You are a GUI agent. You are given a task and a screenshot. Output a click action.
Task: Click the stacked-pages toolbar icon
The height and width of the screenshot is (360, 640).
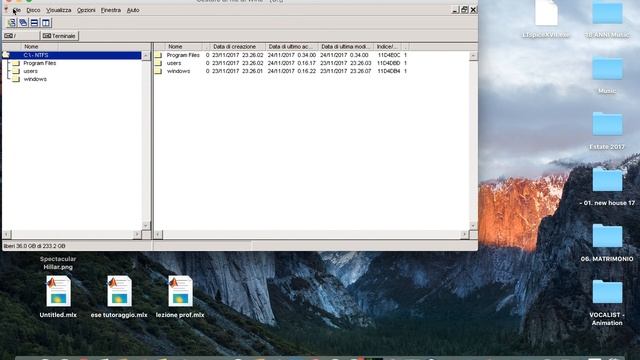coord(23,23)
